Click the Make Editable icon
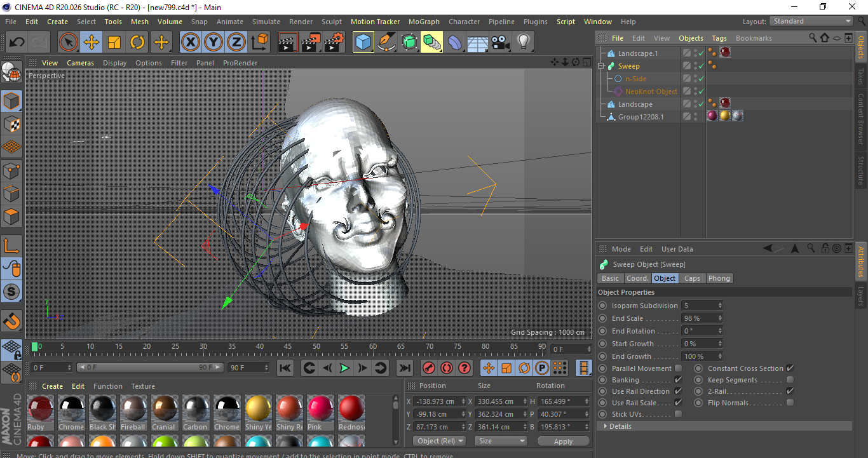868x458 pixels. click(11, 72)
